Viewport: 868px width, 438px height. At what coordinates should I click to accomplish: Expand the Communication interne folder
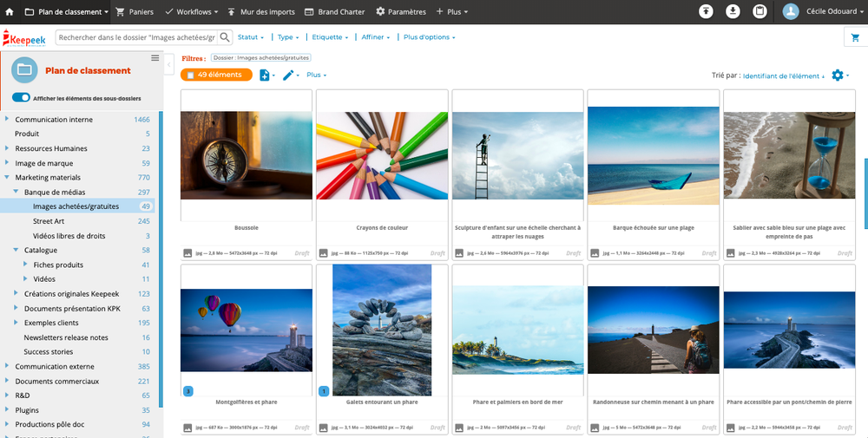point(8,120)
